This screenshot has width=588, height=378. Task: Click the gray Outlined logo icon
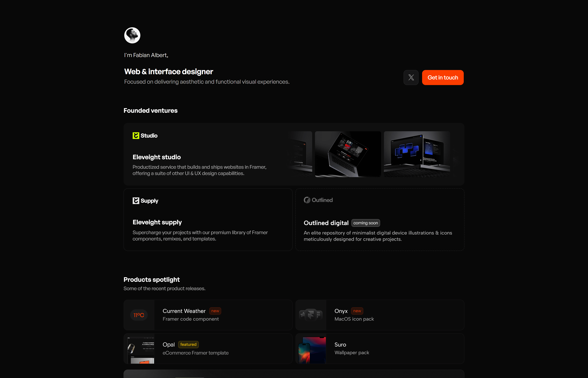tap(307, 200)
